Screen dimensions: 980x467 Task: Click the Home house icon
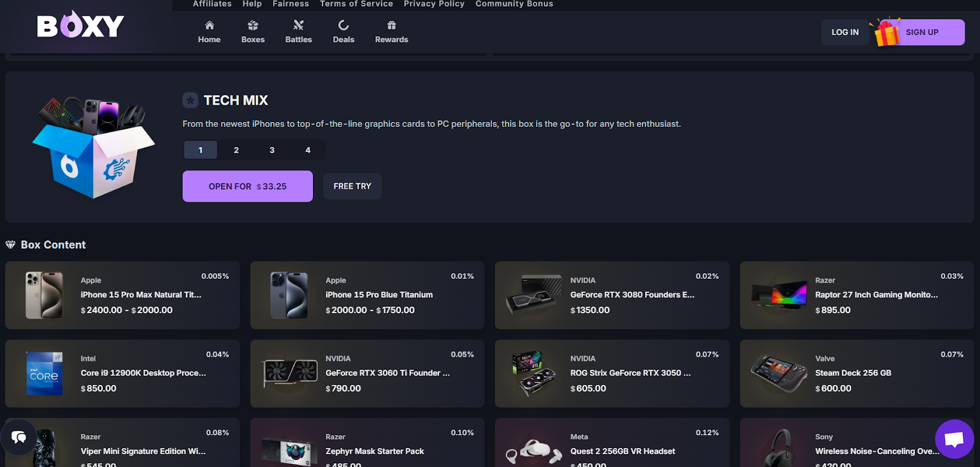click(209, 25)
